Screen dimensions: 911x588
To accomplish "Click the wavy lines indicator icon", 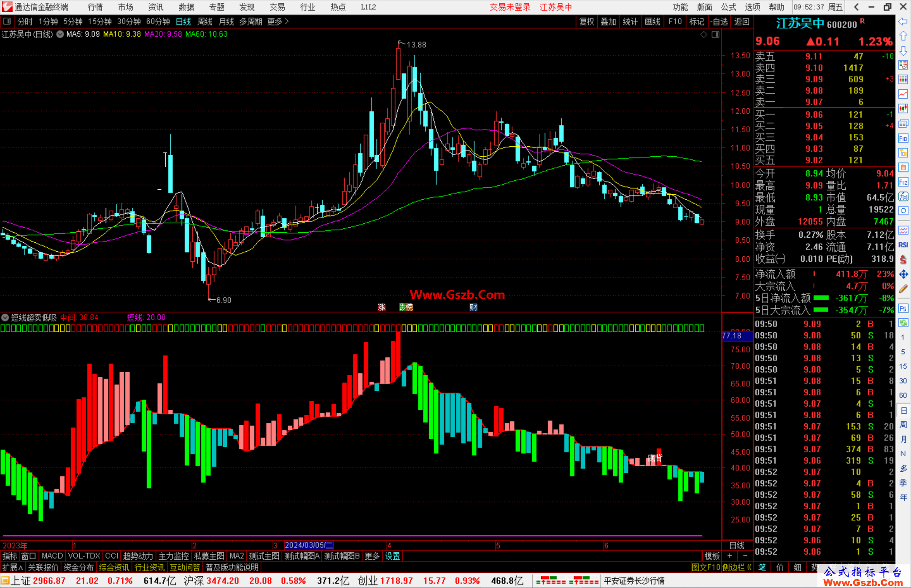I will 903,230.
